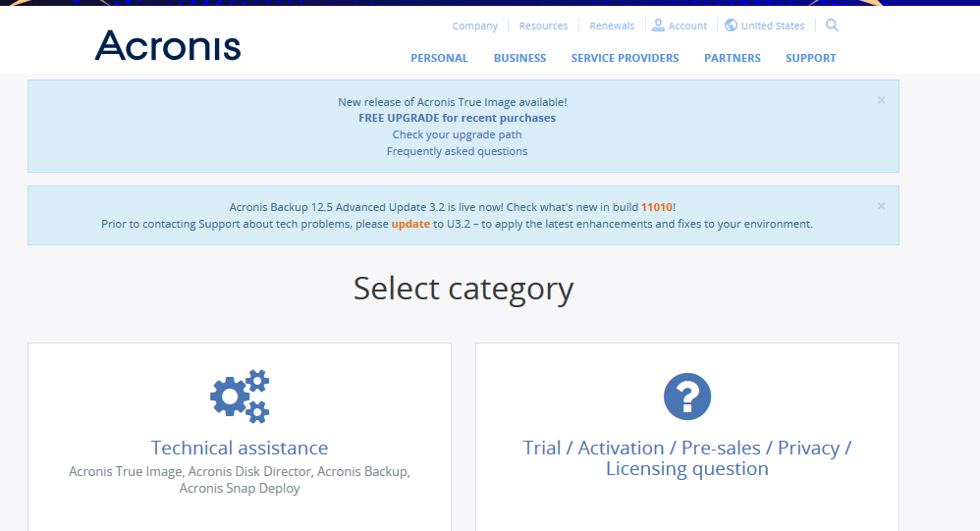Click the orange update link
980x531 pixels.
pos(410,224)
